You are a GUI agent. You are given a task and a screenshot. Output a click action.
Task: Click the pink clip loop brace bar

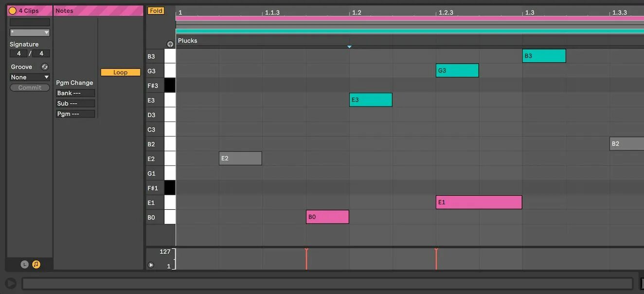click(x=410, y=18)
